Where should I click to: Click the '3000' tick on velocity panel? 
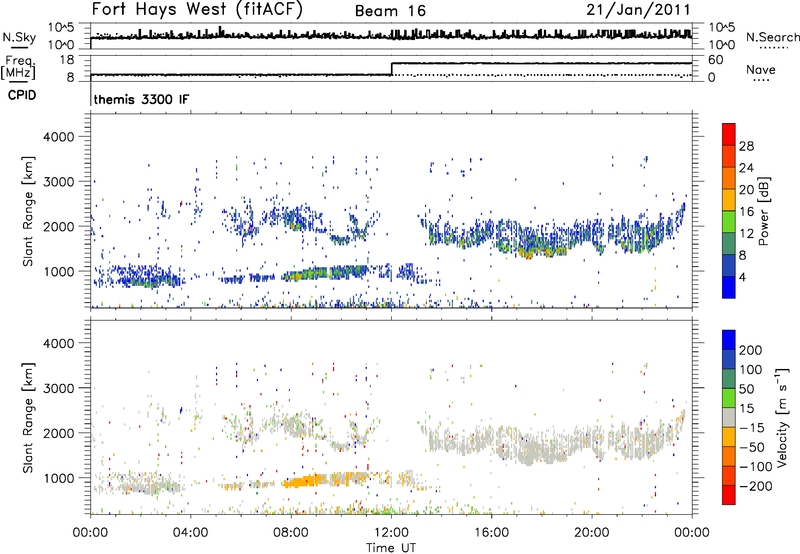click(x=58, y=388)
